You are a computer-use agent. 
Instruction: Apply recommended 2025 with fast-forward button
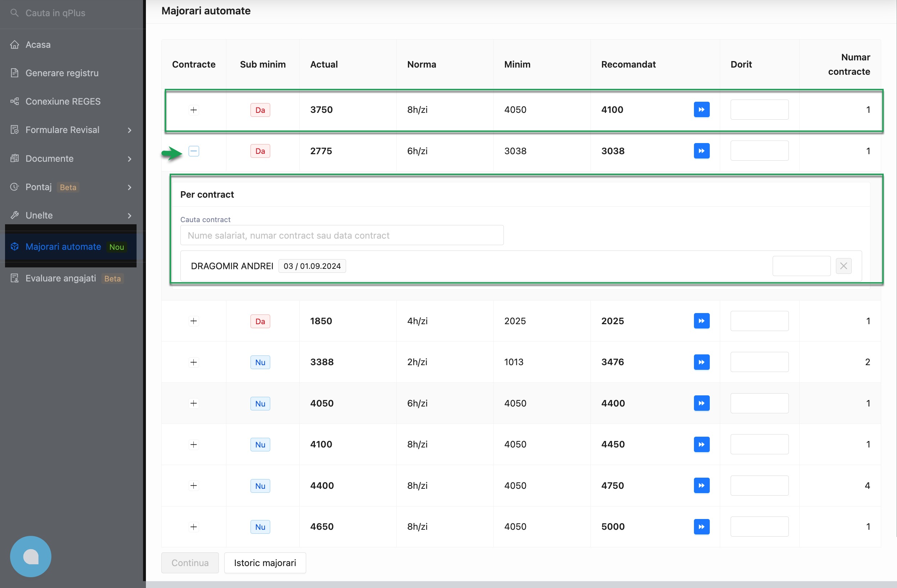(701, 321)
